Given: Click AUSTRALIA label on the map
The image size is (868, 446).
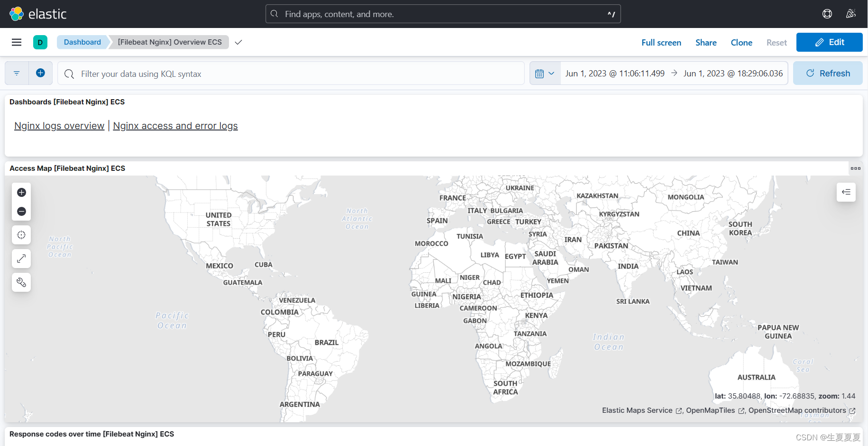Looking at the screenshot, I should coord(757,378).
